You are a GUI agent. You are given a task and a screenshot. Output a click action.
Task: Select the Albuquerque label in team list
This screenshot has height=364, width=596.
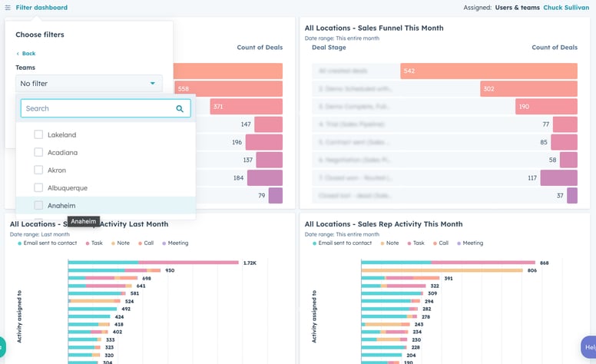coord(68,188)
